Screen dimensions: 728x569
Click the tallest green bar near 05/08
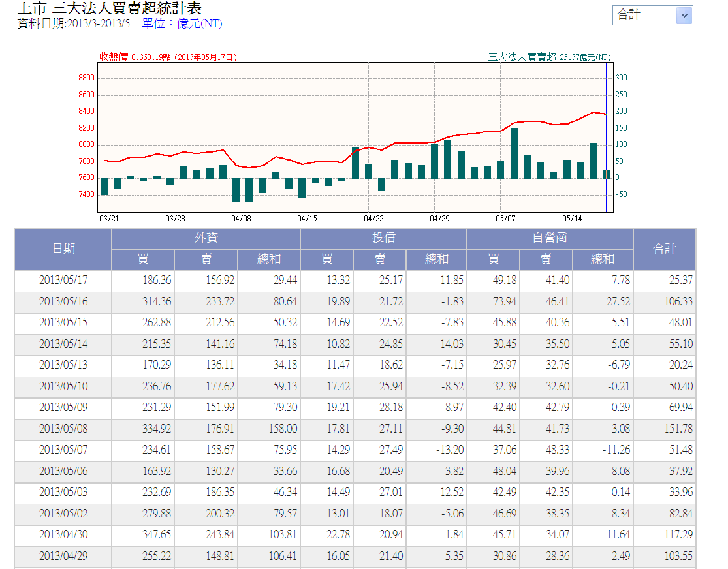(514, 153)
